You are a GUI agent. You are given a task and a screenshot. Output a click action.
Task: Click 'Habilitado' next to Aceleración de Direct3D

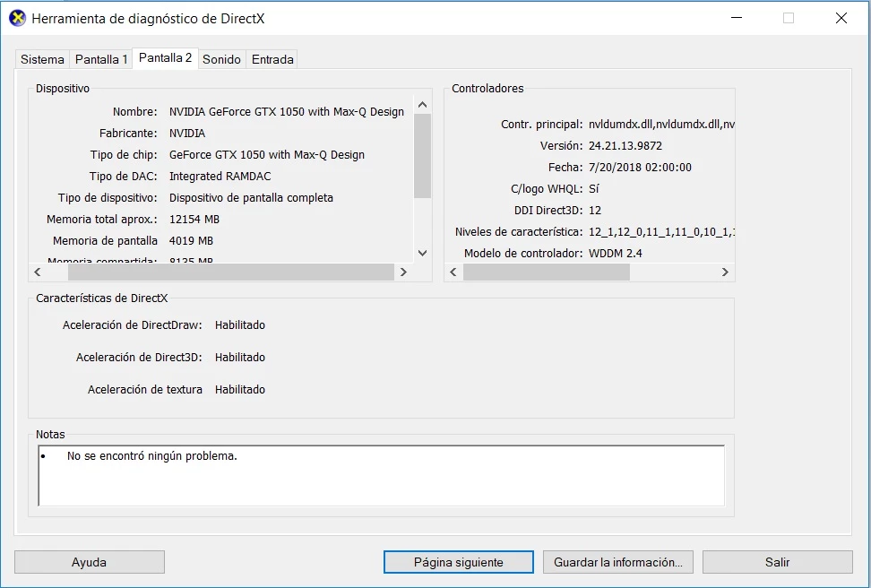[x=240, y=358]
